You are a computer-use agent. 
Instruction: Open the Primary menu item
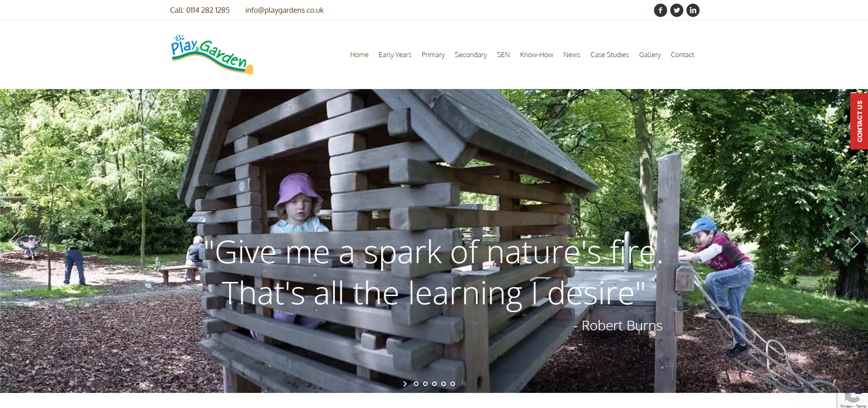click(433, 55)
